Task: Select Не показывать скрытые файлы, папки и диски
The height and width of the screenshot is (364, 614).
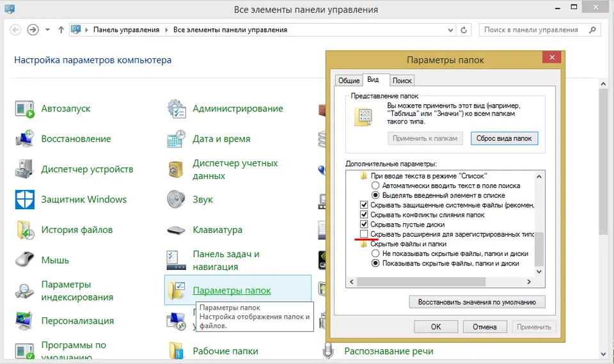Action: click(375, 253)
